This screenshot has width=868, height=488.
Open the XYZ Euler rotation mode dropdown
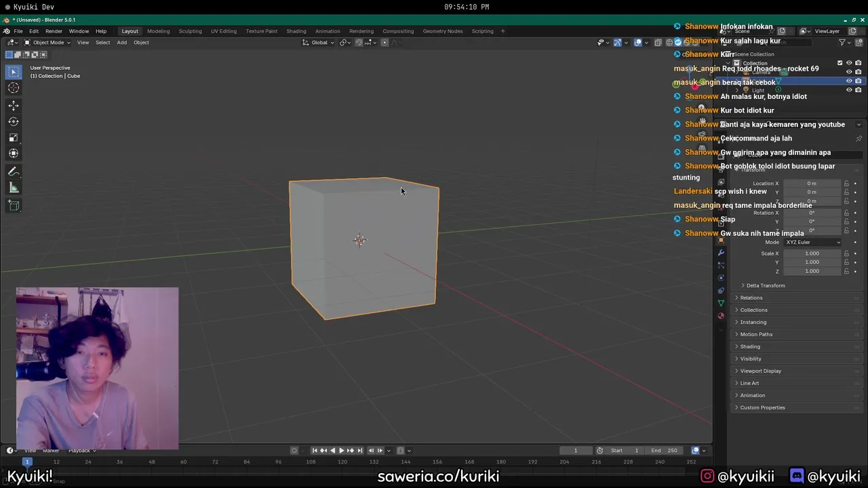tap(812, 243)
